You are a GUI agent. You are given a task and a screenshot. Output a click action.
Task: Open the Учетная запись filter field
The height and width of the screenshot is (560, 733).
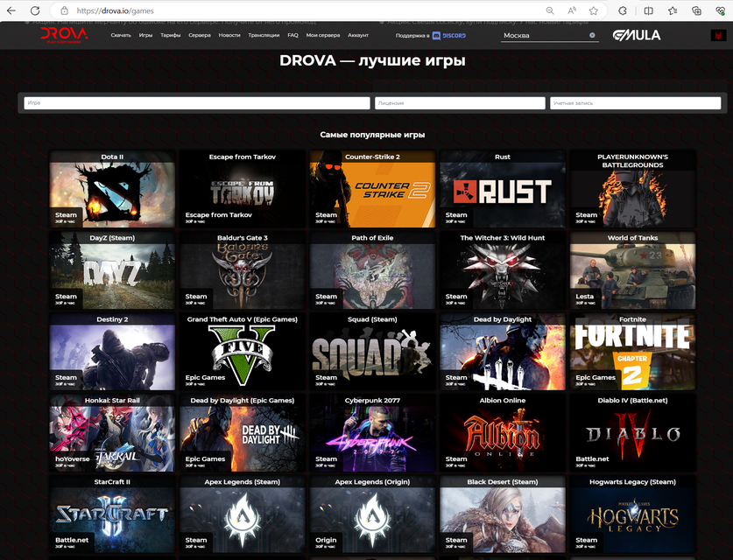[635, 102]
